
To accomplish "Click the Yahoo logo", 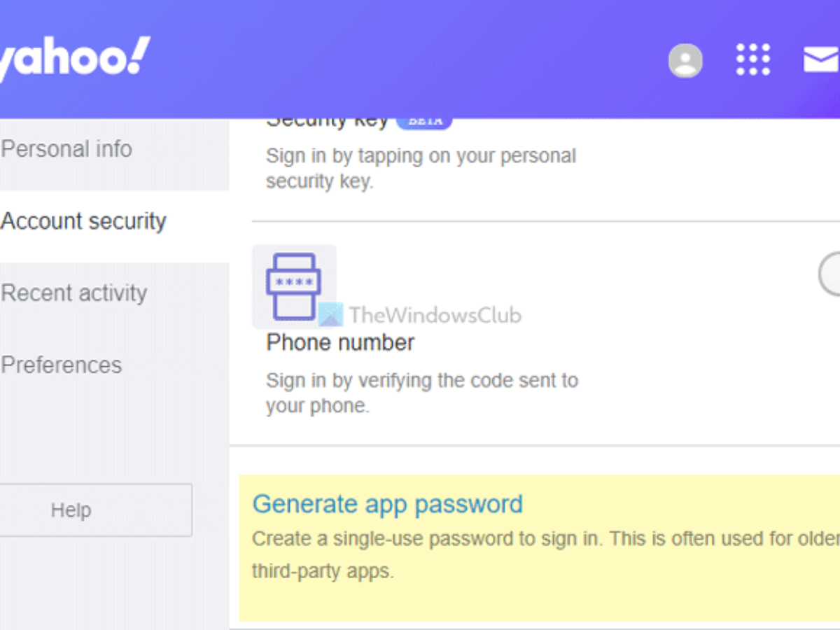I will pyautogui.click(x=73, y=57).
